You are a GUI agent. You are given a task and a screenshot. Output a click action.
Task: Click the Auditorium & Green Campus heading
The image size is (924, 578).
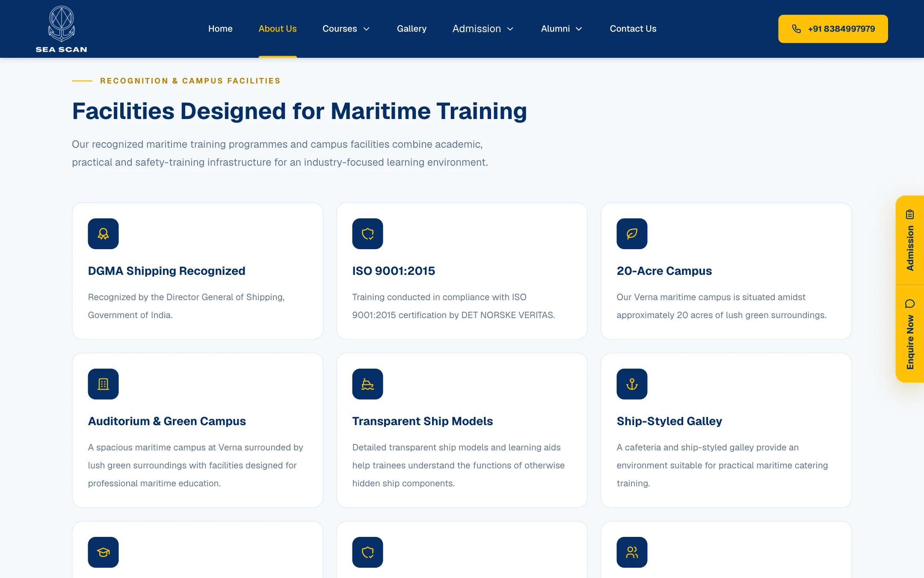[167, 421]
